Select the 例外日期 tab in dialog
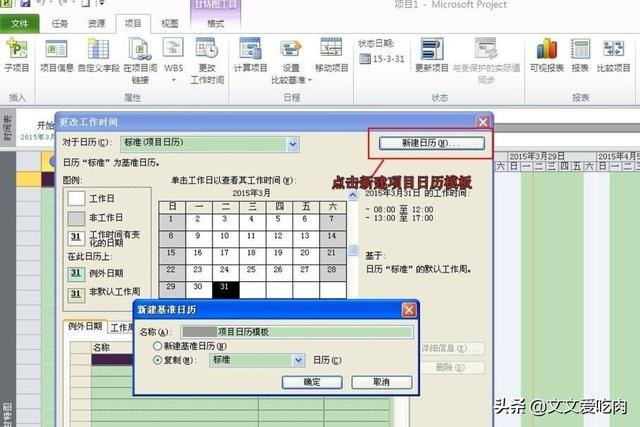The height and width of the screenshot is (427, 640). [86, 327]
